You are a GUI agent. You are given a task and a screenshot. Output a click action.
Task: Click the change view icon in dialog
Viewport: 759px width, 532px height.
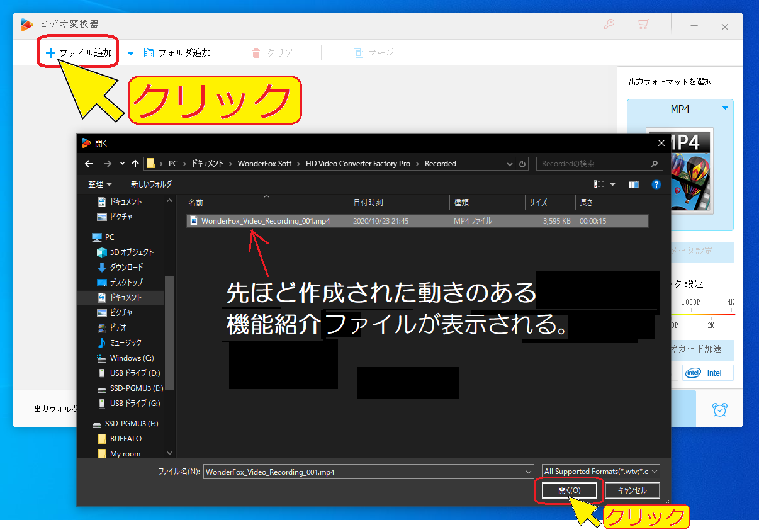click(599, 184)
